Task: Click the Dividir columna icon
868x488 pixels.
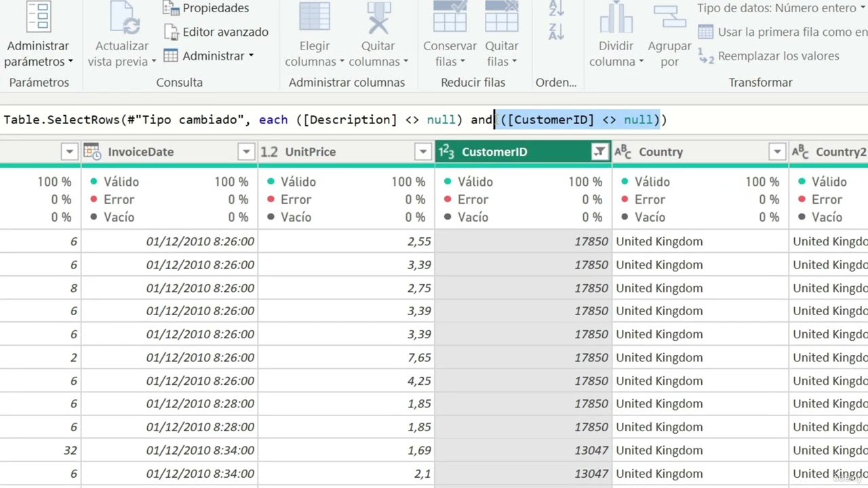Action: coord(616,18)
